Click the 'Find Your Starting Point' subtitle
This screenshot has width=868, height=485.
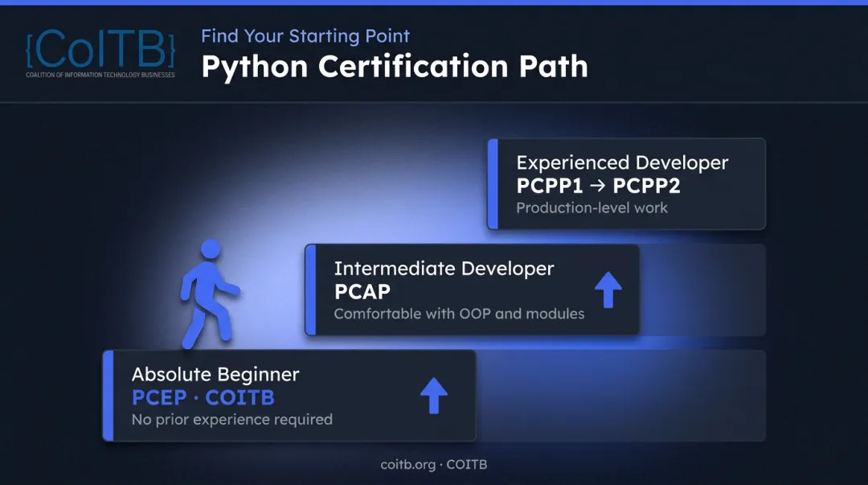305,36
